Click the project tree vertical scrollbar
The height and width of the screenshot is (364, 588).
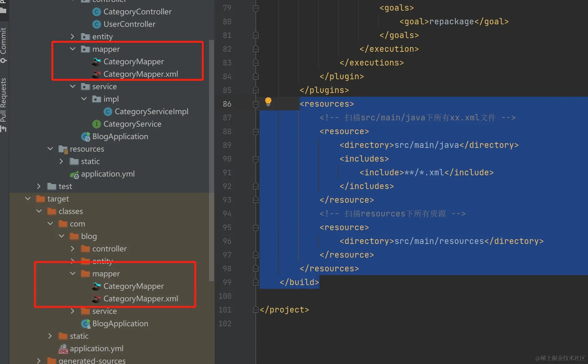tap(211, 156)
